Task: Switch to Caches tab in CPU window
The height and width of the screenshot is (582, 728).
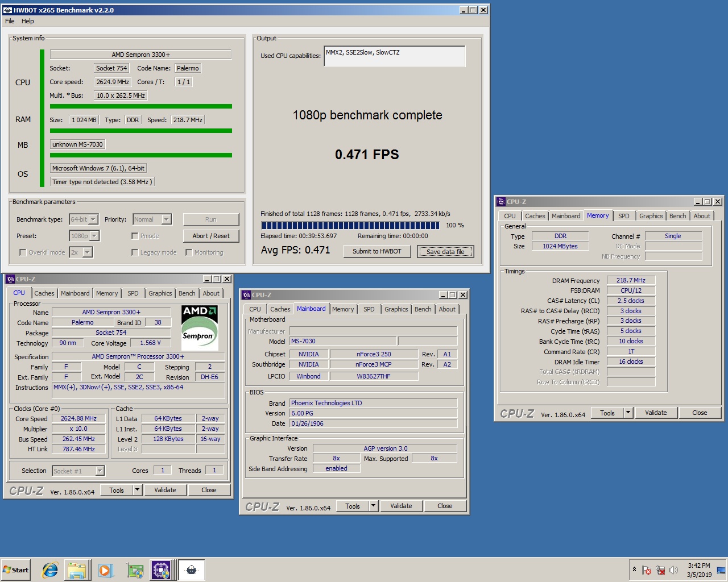Action: 44,293
